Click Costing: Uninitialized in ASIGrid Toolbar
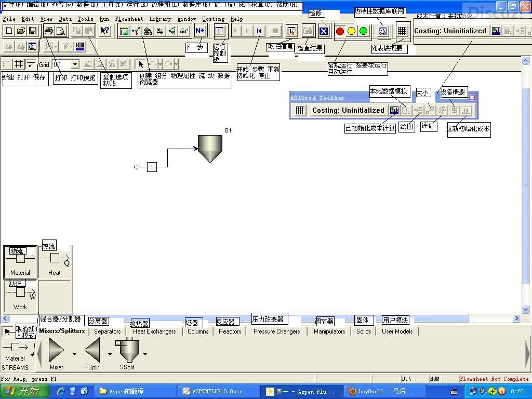This screenshot has width=532, height=399. [348, 110]
